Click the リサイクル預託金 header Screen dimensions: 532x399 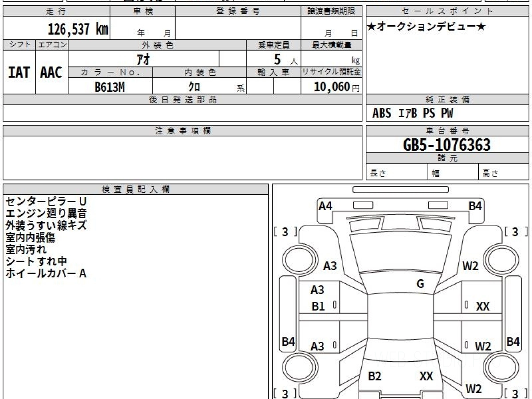click(332, 73)
